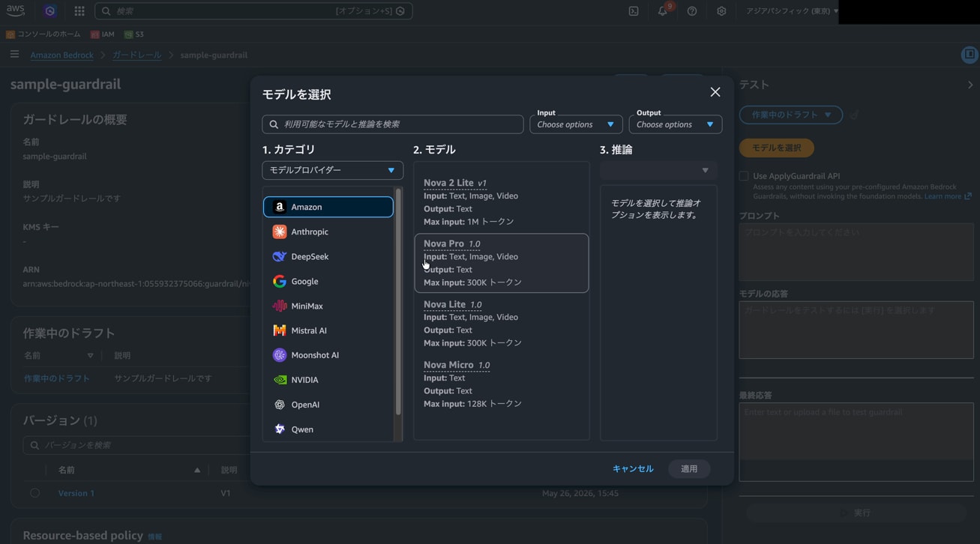Select the Qwen provider icon

click(279, 429)
